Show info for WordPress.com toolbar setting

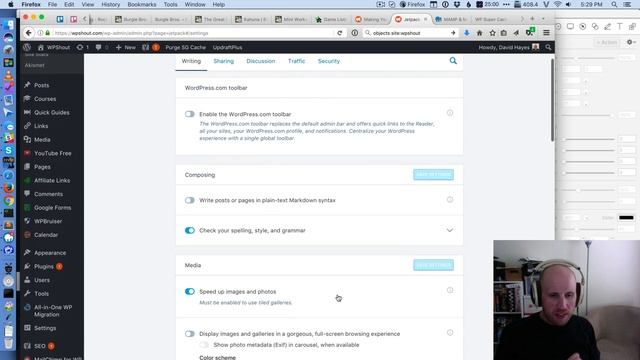pyautogui.click(x=450, y=113)
